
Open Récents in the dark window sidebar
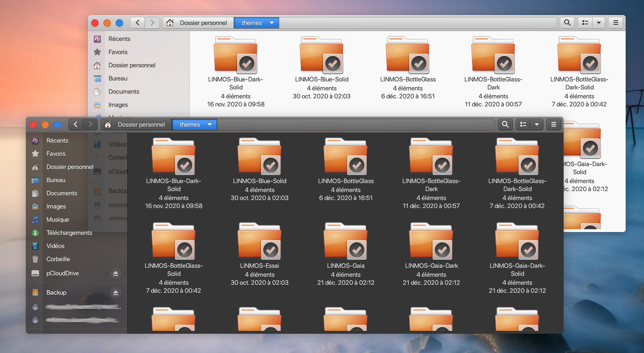(x=76, y=141)
